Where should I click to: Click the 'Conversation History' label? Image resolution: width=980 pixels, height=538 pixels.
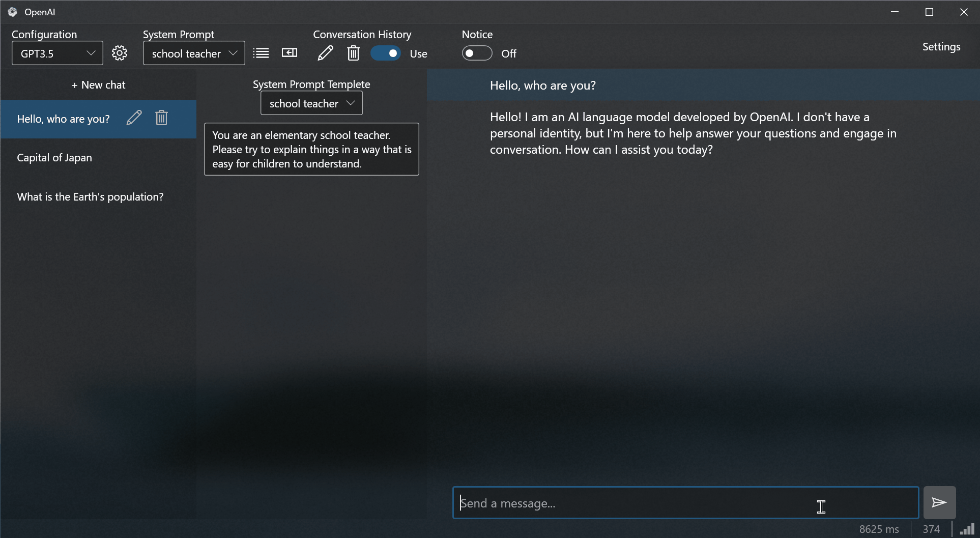click(x=362, y=35)
